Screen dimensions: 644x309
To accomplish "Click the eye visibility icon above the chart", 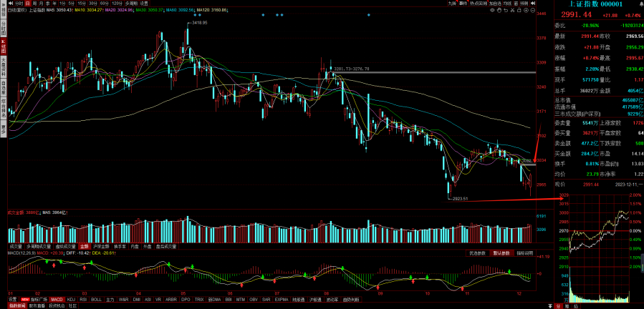I will point(492,10).
